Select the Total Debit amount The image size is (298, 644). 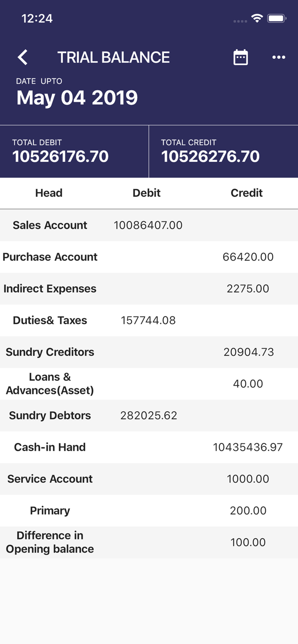pyautogui.click(x=60, y=156)
